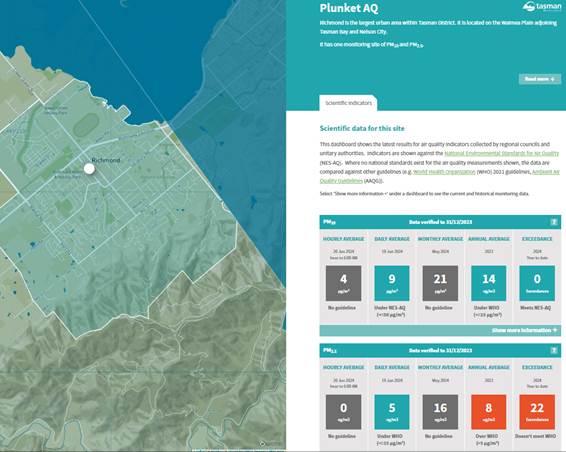The width and height of the screenshot is (566, 452).
Task: Click the PM10 monthly average tile showing 21
Action: pyautogui.click(x=440, y=283)
